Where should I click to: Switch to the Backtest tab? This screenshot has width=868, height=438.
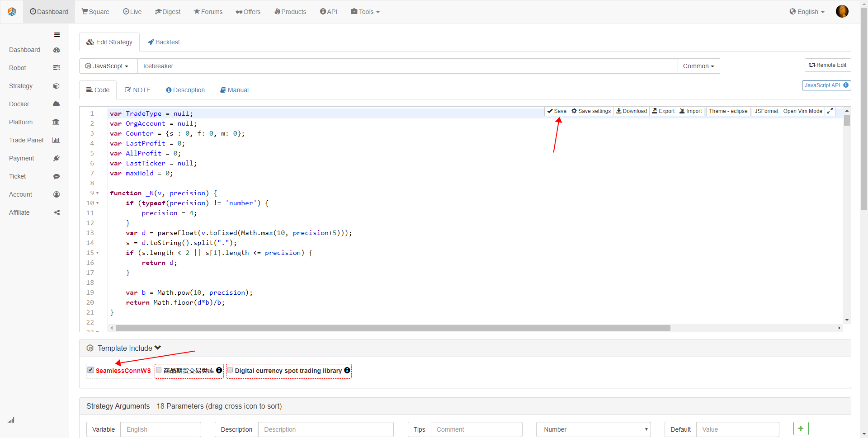[164, 42]
